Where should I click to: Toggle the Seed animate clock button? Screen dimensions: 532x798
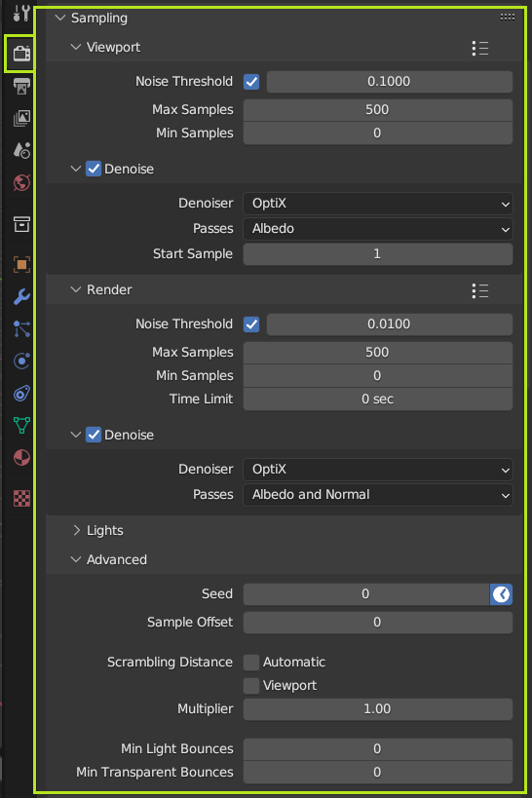click(502, 594)
